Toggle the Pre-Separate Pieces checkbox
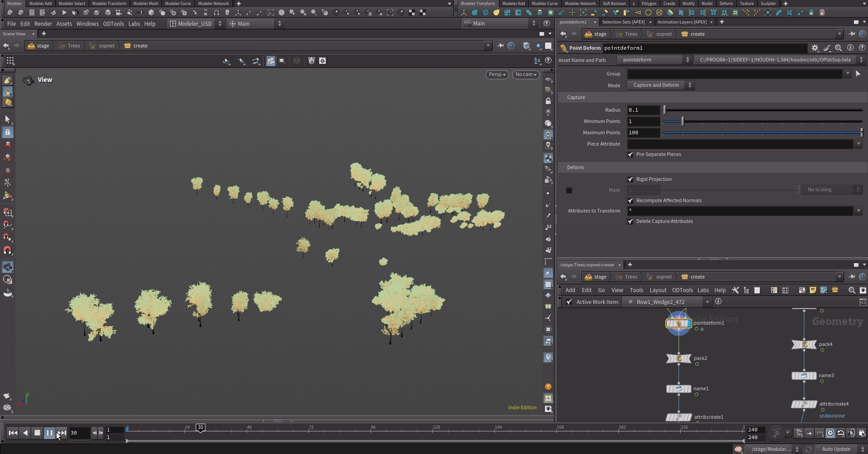868x454 pixels. (x=631, y=155)
